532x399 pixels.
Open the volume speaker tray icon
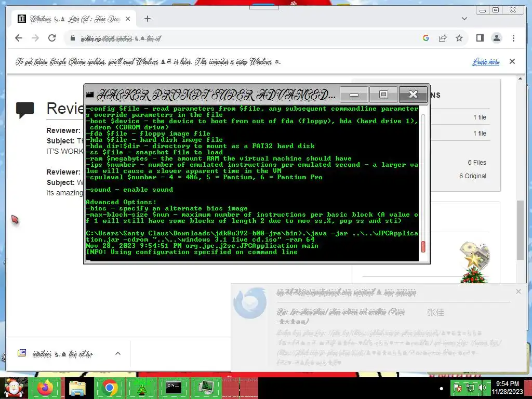coord(482,388)
